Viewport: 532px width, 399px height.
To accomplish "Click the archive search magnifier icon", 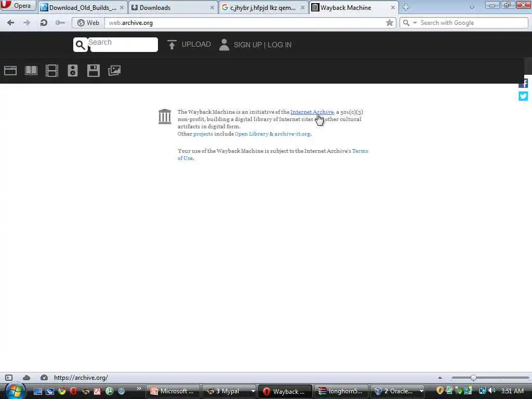I will pos(81,45).
